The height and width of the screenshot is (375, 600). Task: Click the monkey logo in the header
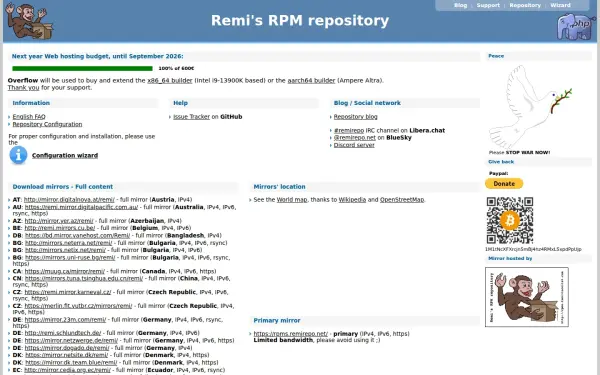28,21
